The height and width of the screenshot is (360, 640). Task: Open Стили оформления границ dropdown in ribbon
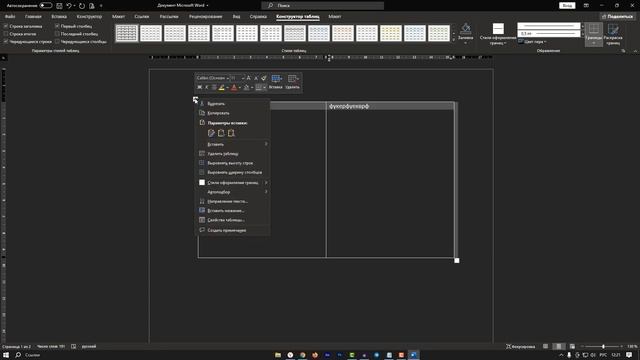tap(498, 34)
